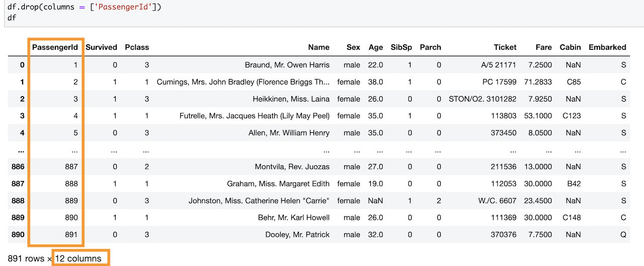This screenshot has height=266, width=644.
Task: Click row index label 886
Action: coord(18,167)
